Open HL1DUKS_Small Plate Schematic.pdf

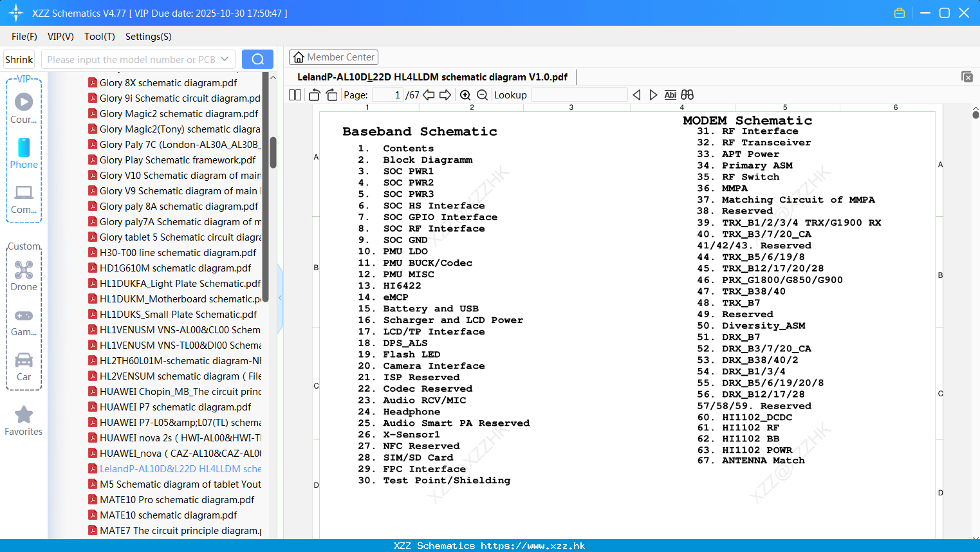(172, 314)
